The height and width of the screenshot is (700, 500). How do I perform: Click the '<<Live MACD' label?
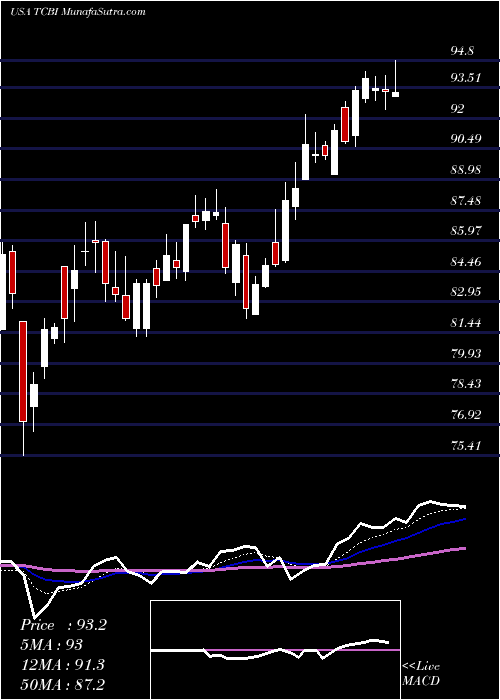pyautogui.click(x=421, y=673)
